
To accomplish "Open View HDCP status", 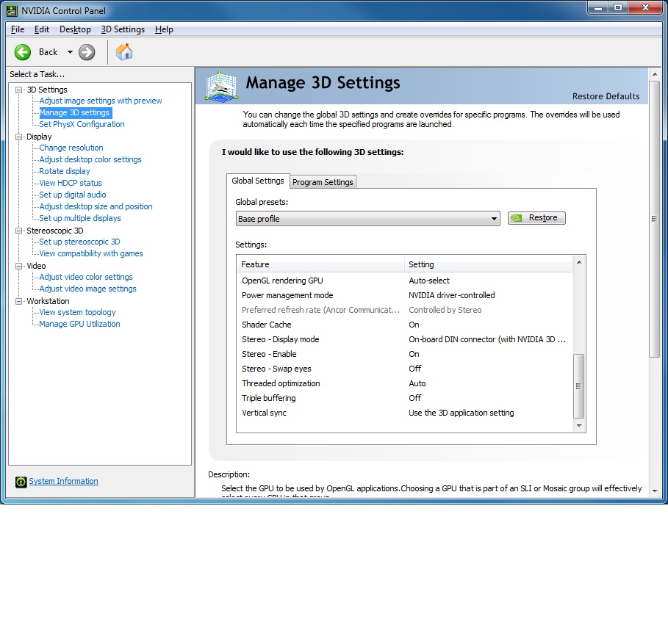I will tap(71, 183).
